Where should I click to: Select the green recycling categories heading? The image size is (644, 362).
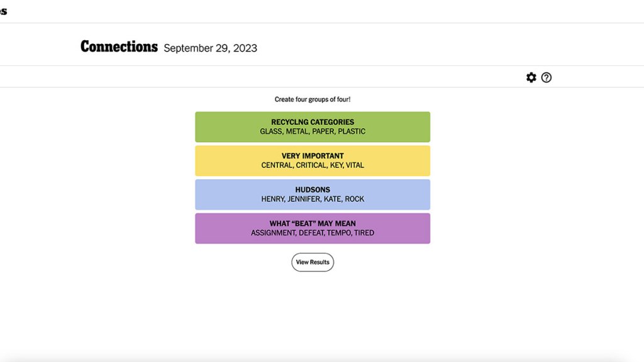point(313,122)
